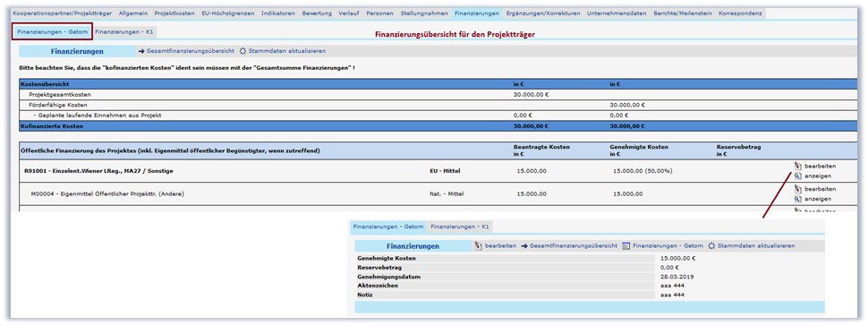Click the 'Nat. - Mittel' cell
This screenshot has height=326, width=868.
click(x=447, y=194)
